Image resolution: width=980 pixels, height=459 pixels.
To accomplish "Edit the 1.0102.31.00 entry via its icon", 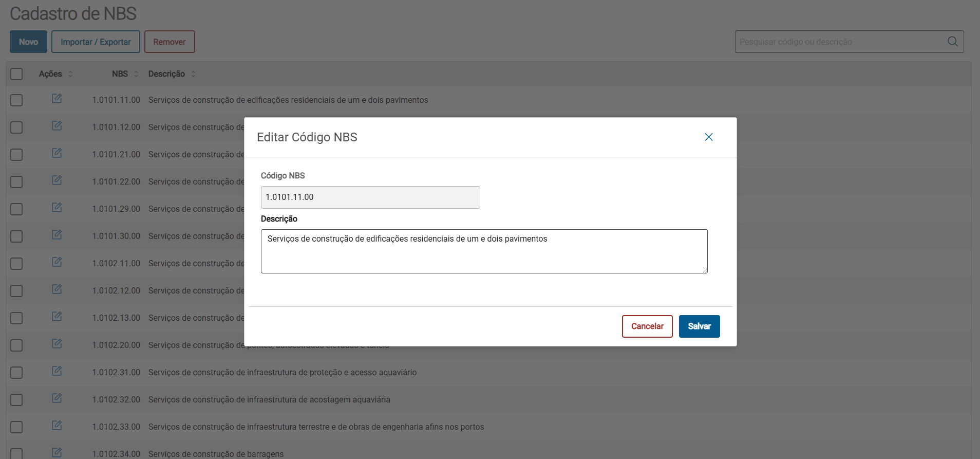I will coord(56,371).
